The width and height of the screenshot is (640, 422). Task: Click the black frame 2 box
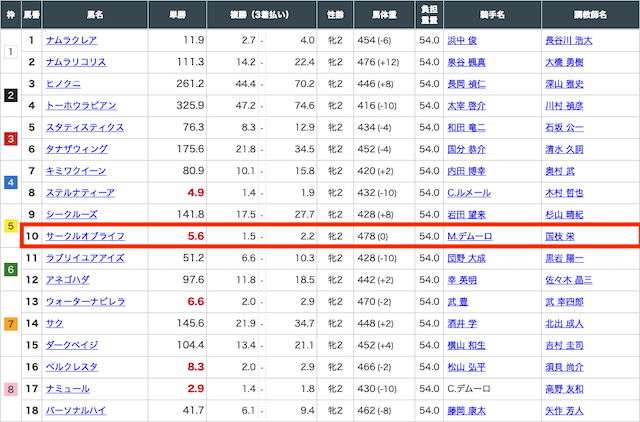(x=10, y=95)
